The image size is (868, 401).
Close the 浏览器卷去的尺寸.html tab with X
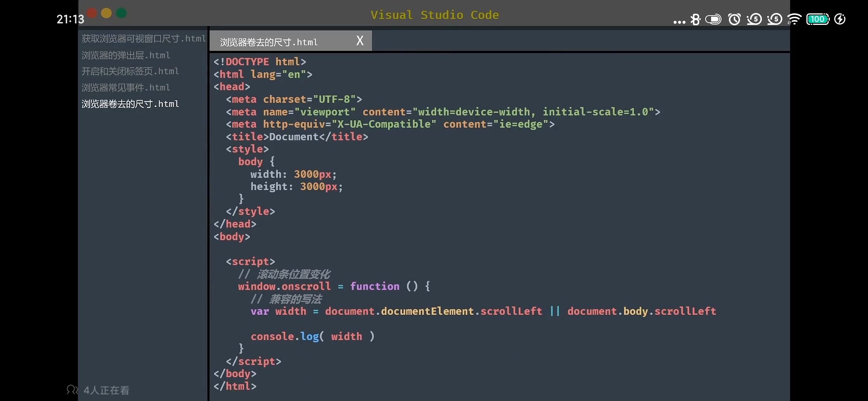(x=360, y=40)
